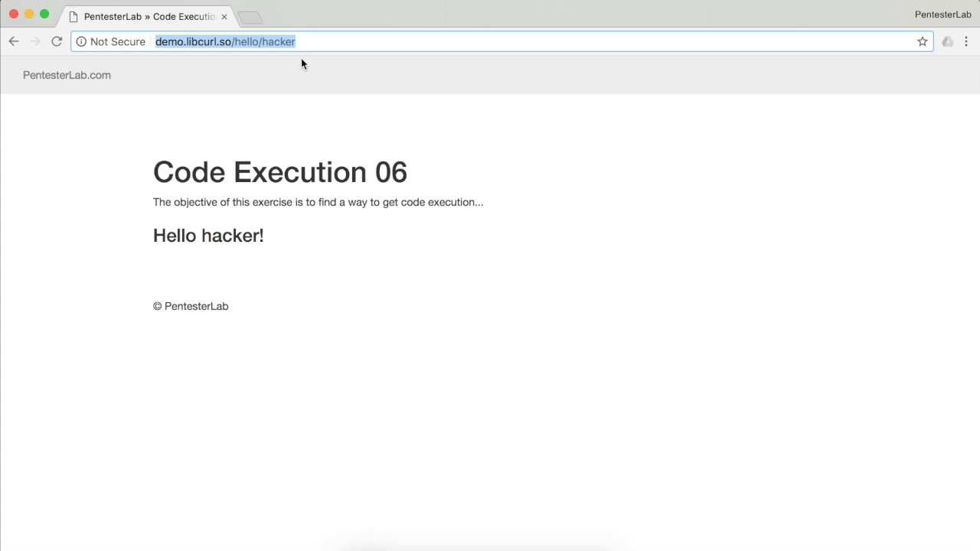
Task: Click the tab's page favicon
Action: click(73, 16)
